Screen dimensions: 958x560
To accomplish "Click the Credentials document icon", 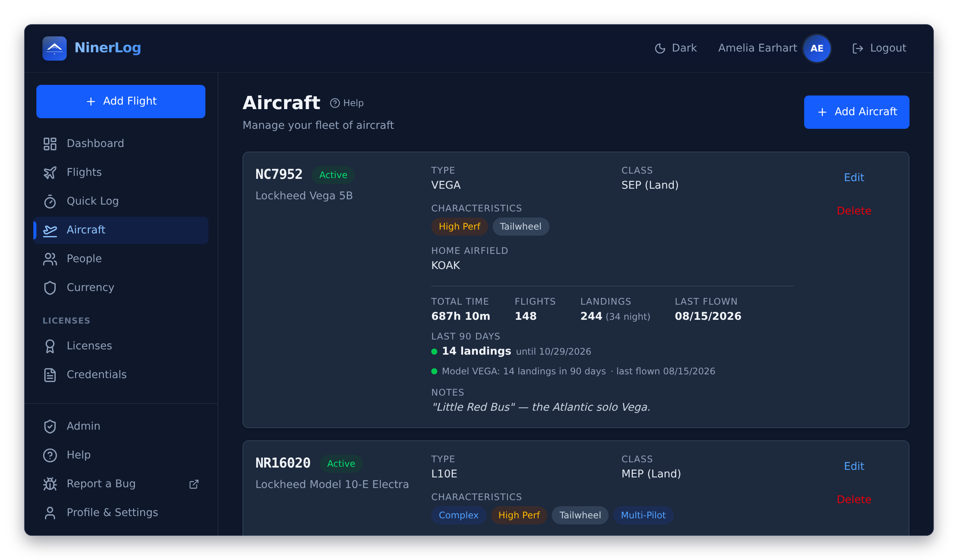I will tap(50, 375).
